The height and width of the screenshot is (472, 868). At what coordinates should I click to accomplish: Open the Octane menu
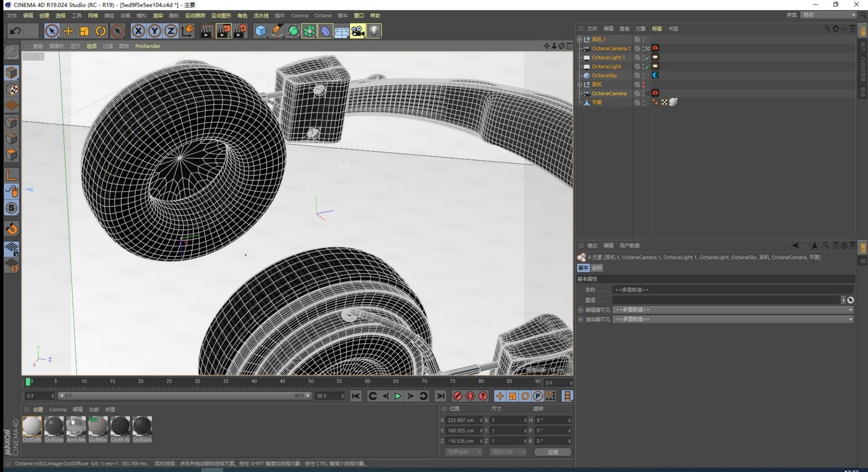tap(323, 15)
